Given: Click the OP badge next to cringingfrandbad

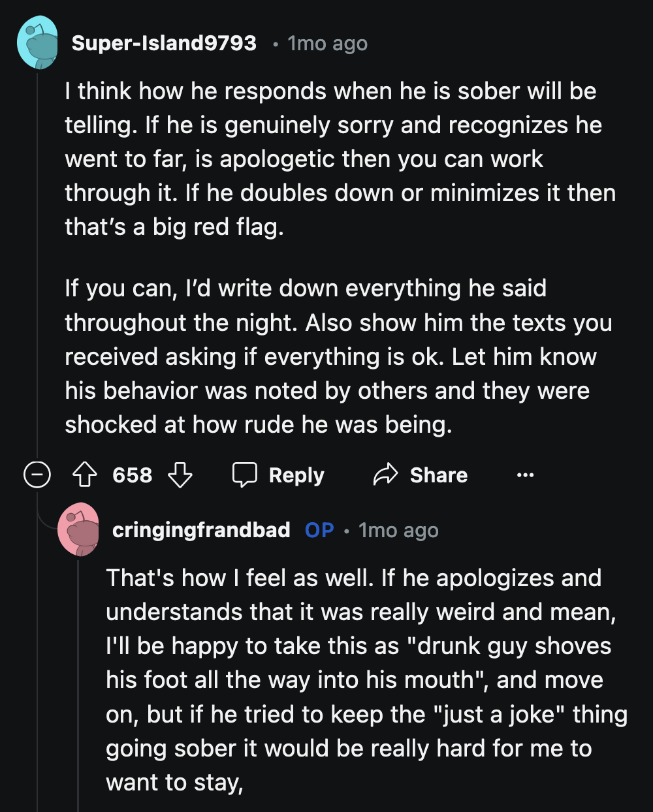Looking at the screenshot, I should tap(318, 530).
